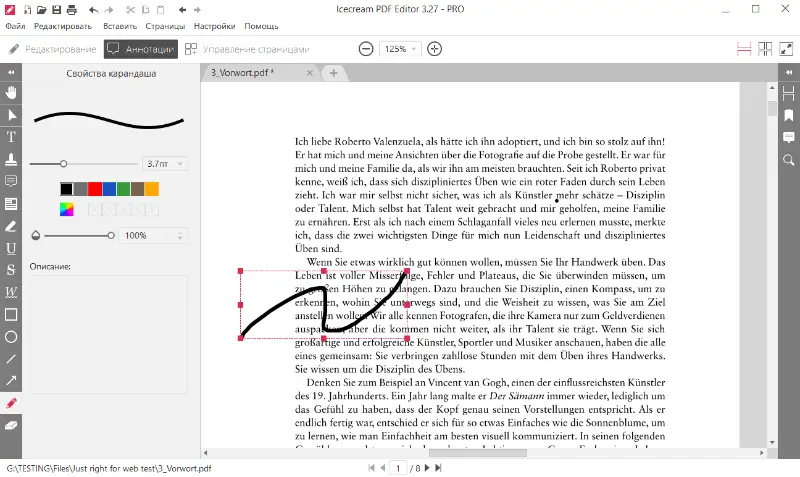The image size is (800, 477).
Task: Choose the blue color swatch
Action: pos(109,189)
